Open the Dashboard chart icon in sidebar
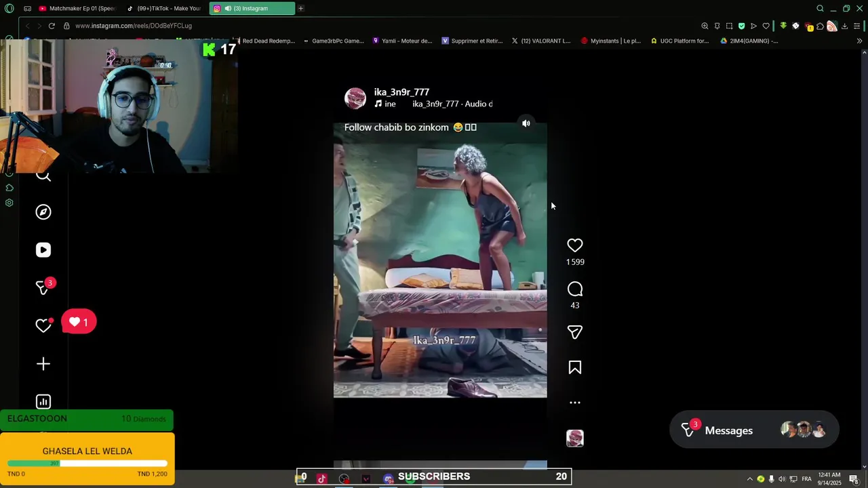Screen dimensions: 868x488 [x=43, y=402]
